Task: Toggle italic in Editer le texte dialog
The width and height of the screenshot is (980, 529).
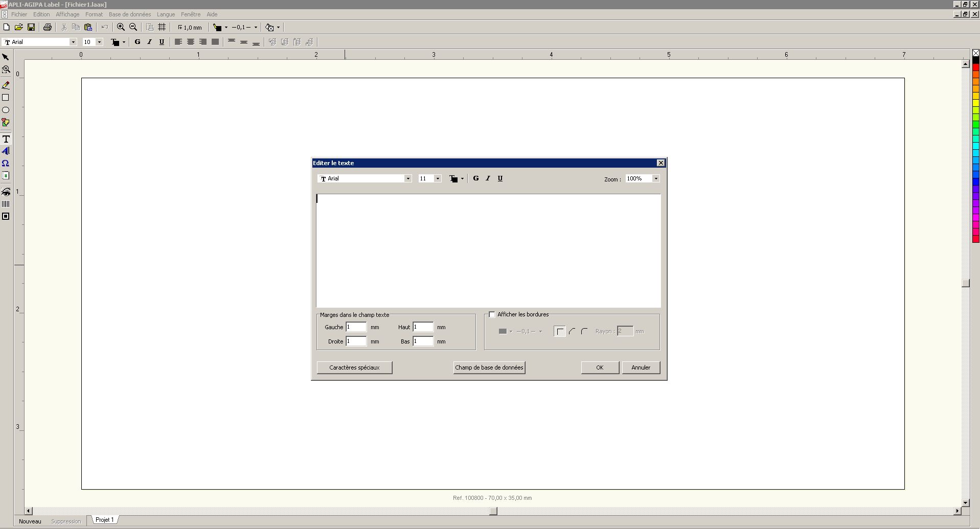Action: pos(488,178)
